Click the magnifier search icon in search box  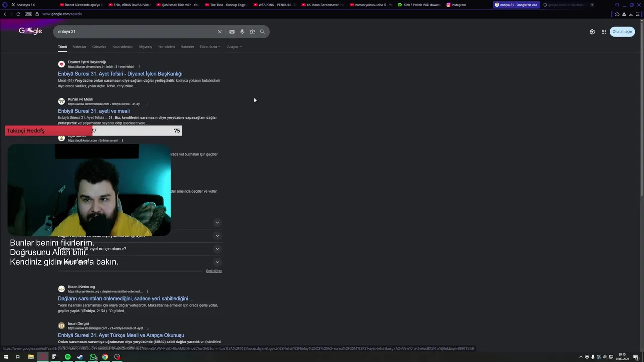(262, 32)
